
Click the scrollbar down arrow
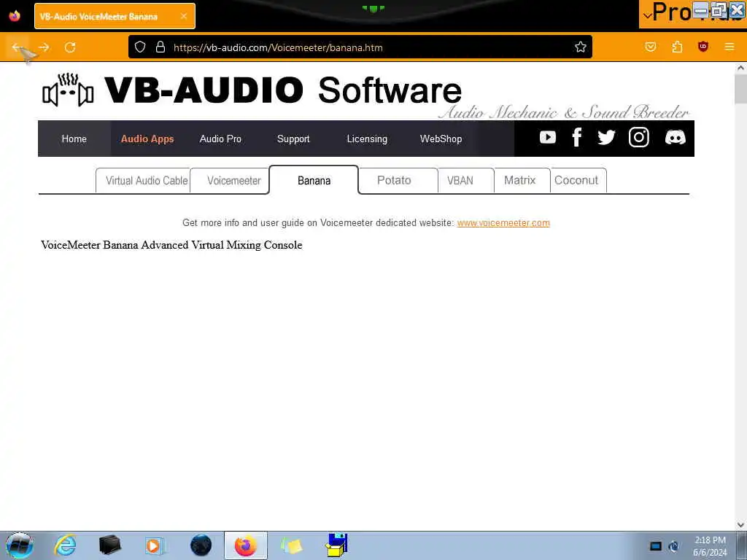740,525
